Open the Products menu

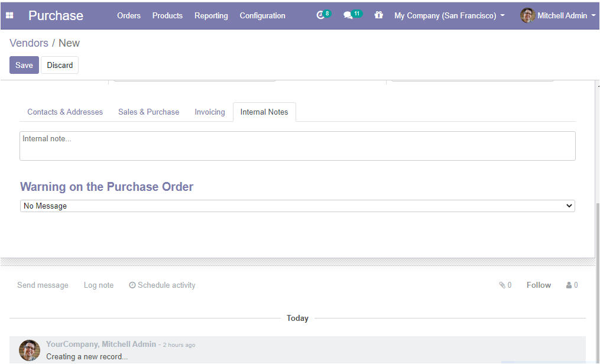167,16
